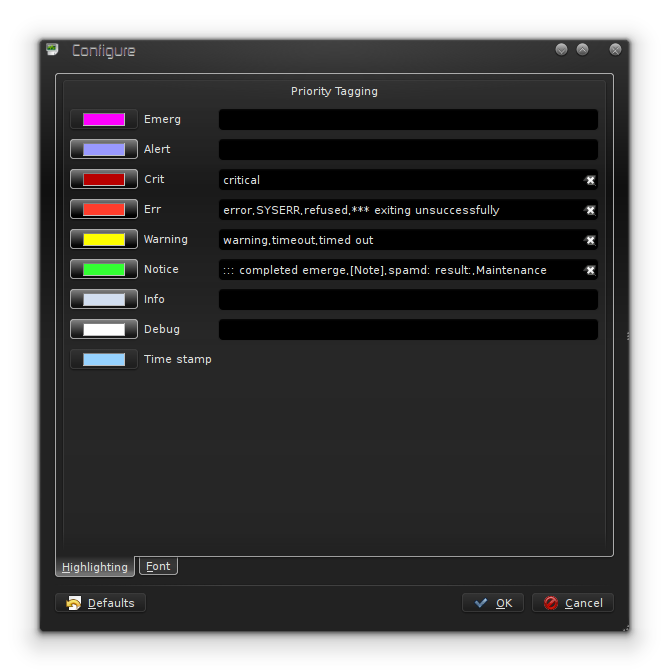Focus the Emerg keywords field
This screenshot has width=669, height=671.
[x=408, y=119]
